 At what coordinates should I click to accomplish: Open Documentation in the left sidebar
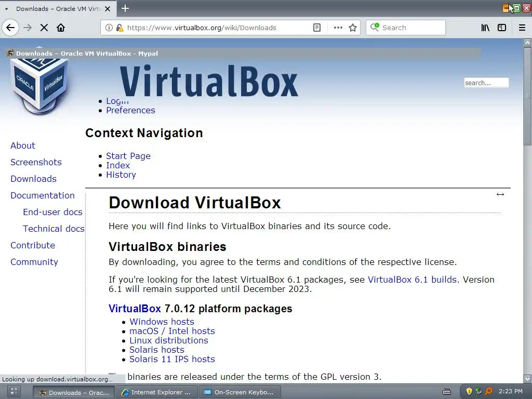43,195
